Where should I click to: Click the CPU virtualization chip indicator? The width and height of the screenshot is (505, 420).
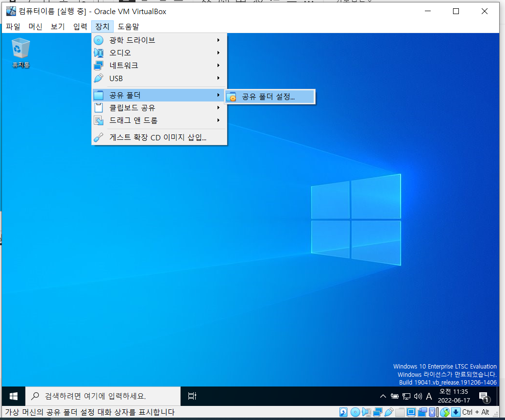coord(433,412)
